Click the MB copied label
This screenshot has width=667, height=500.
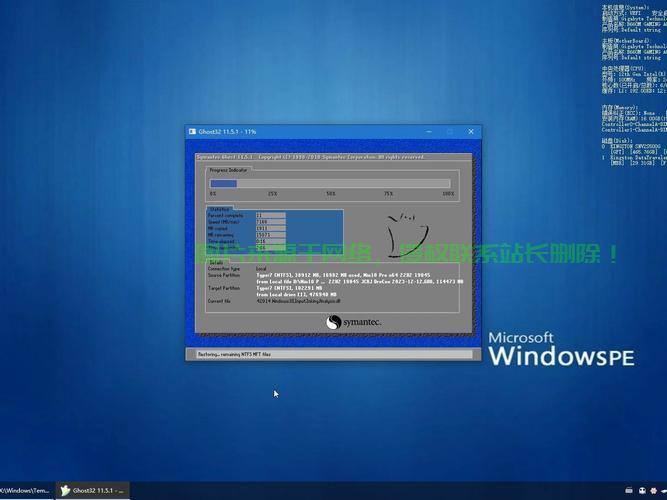tap(217, 229)
